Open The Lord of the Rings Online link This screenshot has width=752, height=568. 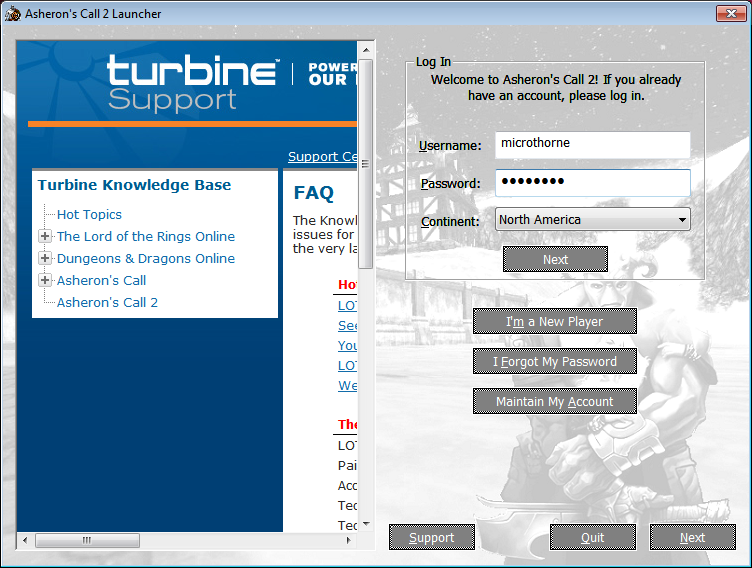pos(146,237)
